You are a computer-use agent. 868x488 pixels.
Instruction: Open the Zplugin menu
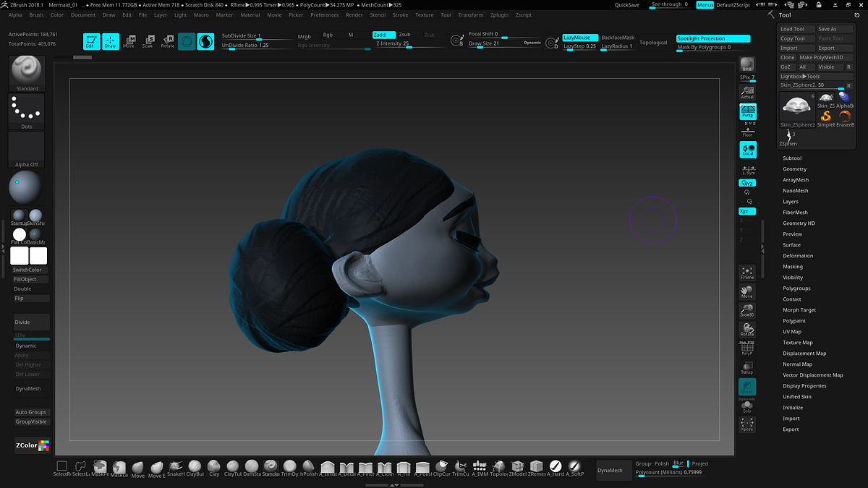[499, 15]
